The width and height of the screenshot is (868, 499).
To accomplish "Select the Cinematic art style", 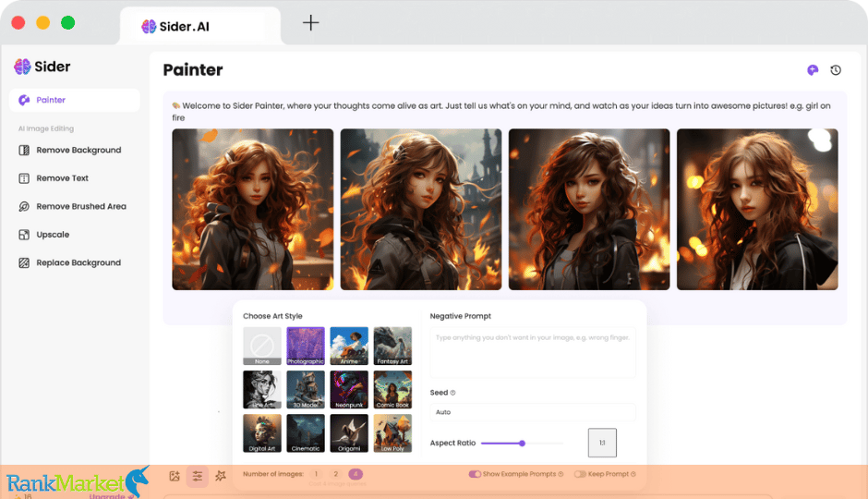I will [306, 433].
